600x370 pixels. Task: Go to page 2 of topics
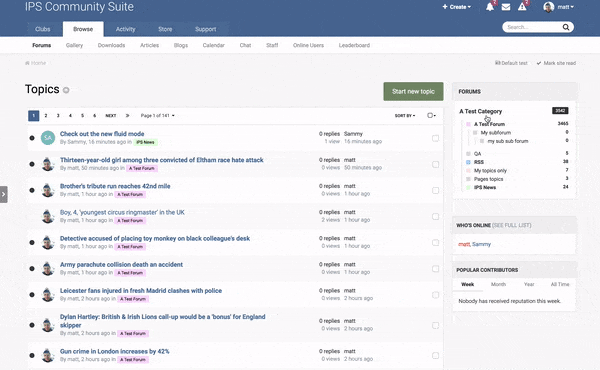pyautogui.click(x=46, y=116)
